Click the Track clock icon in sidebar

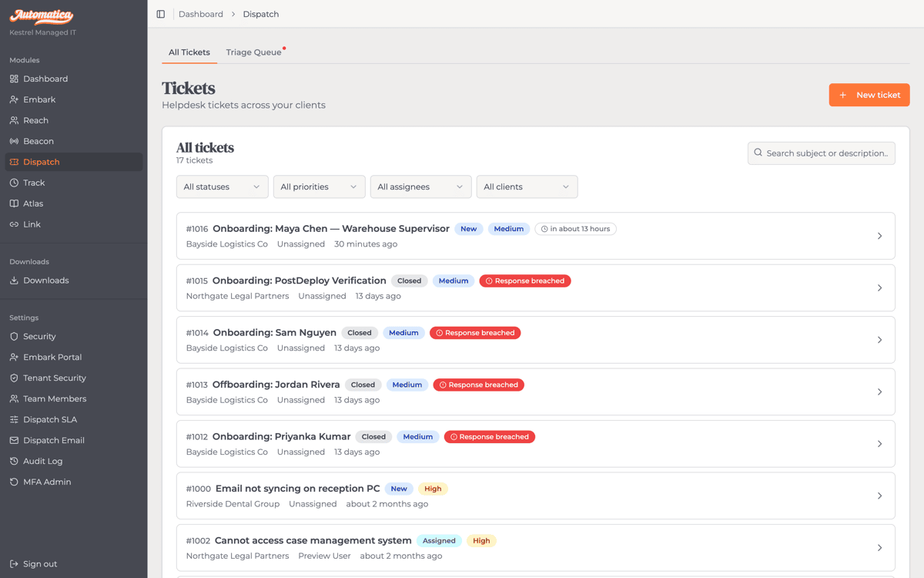pos(14,183)
